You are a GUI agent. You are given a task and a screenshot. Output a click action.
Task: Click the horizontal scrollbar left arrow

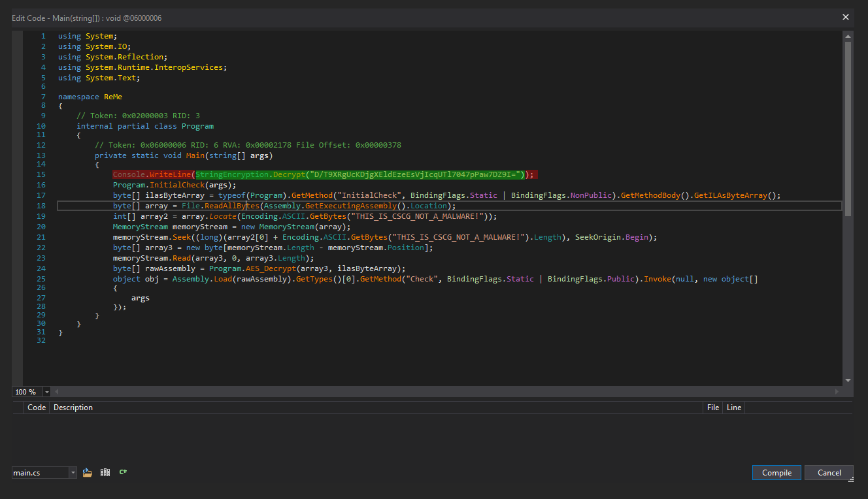(56, 392)
